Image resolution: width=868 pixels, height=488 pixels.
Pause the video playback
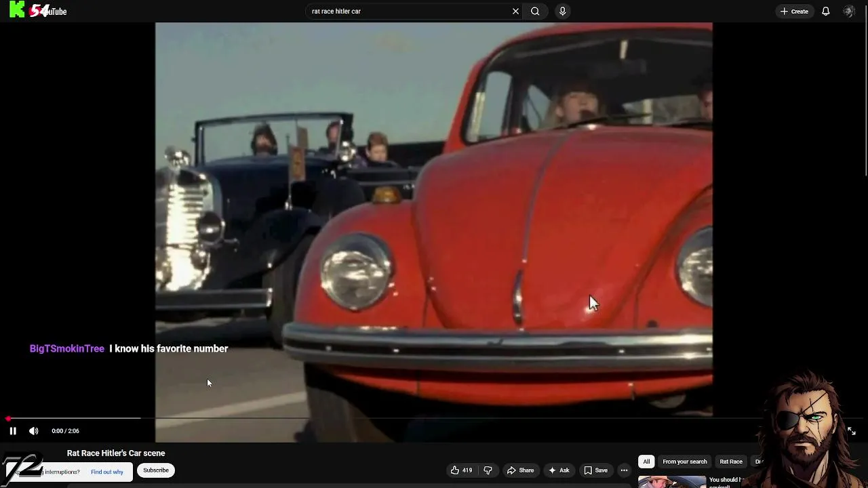point(13,431)
